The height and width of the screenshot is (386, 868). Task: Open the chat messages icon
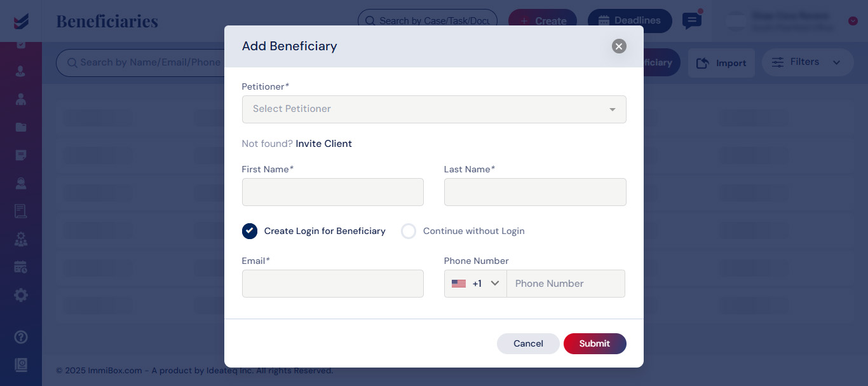[x=692, y=20]
